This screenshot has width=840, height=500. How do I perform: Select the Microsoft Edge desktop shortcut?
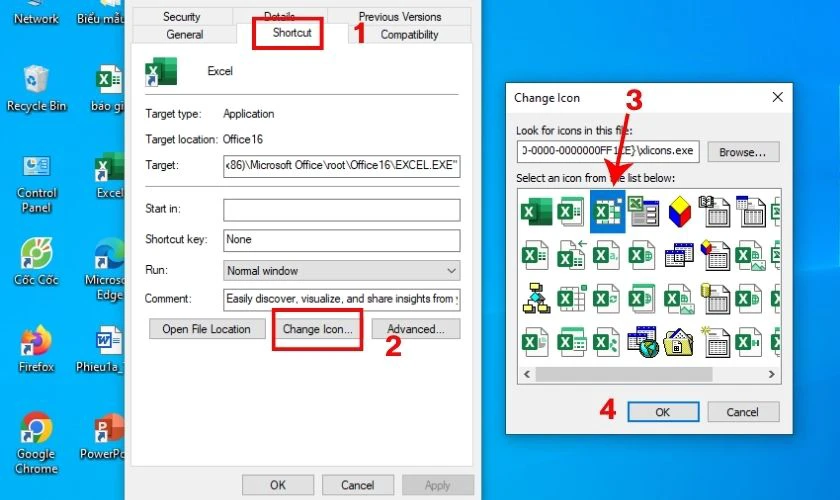pyautogui.click(x=105, y=269)
